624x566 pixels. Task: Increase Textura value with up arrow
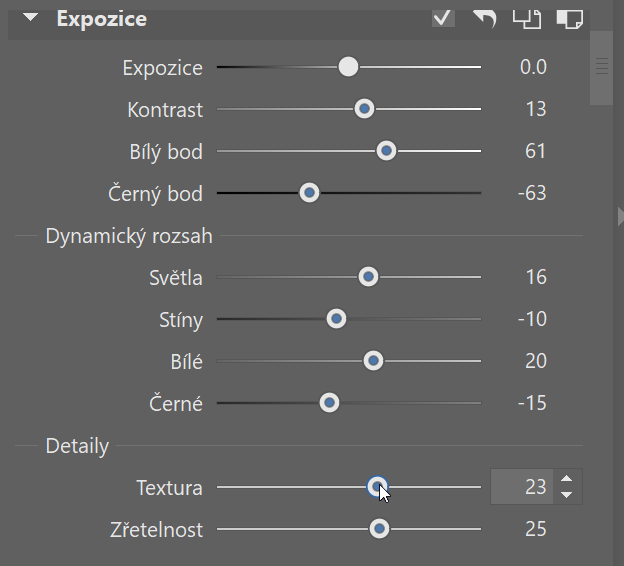coord(567,478)
